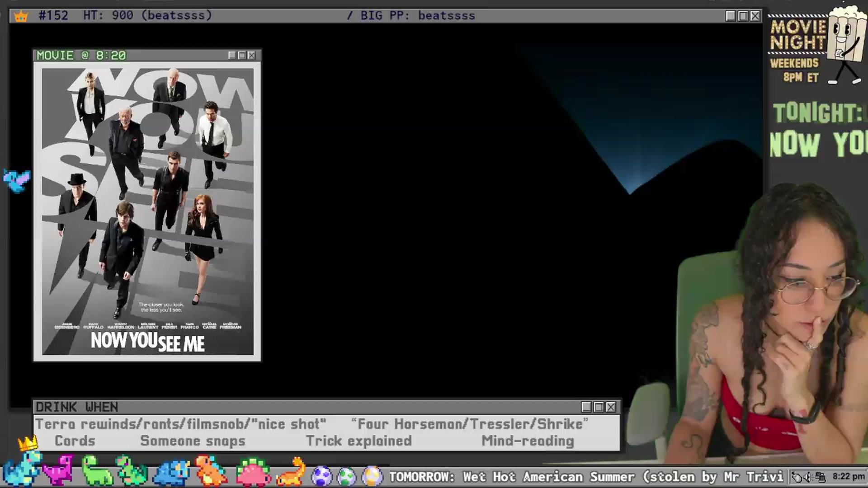Click the 'Terra rewinds/rants/filmsnob' rule text

click(x=180, y=424)
